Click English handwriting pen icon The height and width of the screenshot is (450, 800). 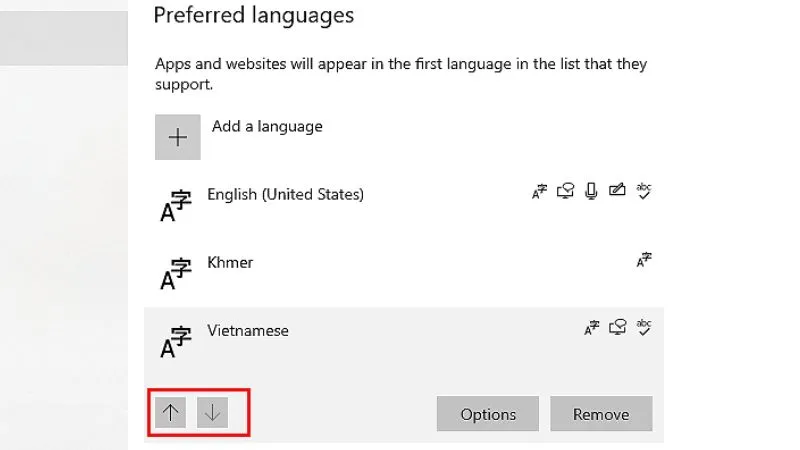point(618,190)
